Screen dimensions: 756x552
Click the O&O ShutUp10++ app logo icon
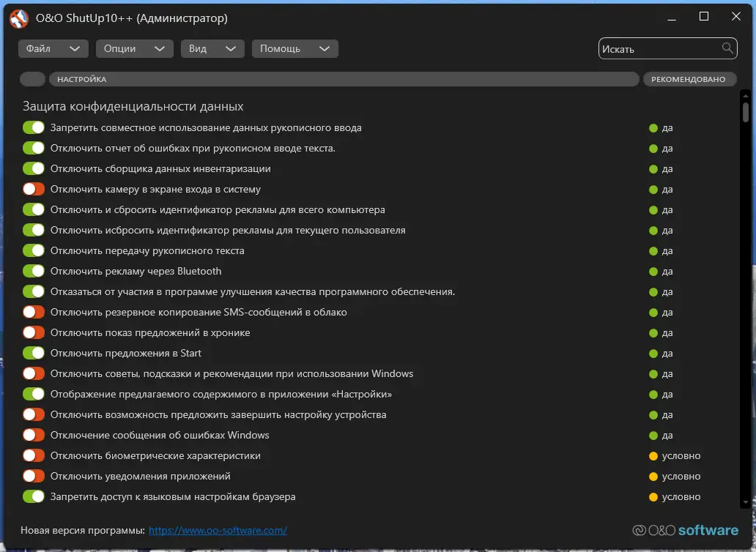point(19,18)
